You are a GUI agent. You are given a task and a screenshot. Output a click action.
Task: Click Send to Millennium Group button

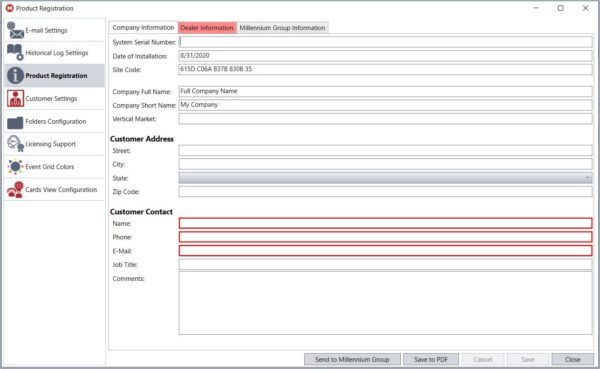[352, 359]
